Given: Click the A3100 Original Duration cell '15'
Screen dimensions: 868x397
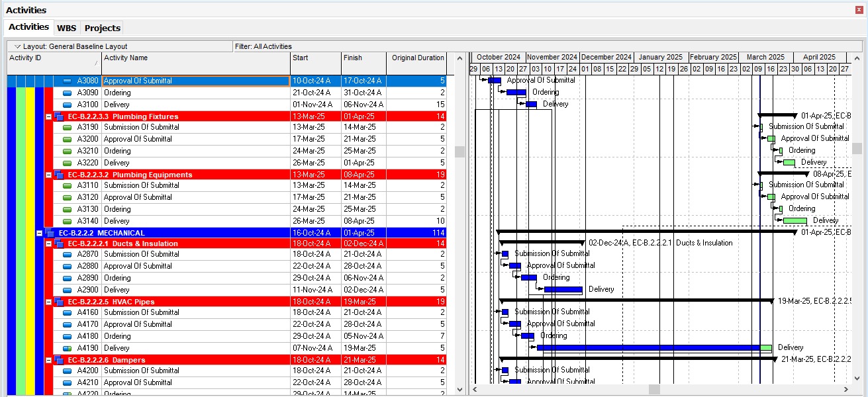Looking at the screenshot, I should click(416, 105).
